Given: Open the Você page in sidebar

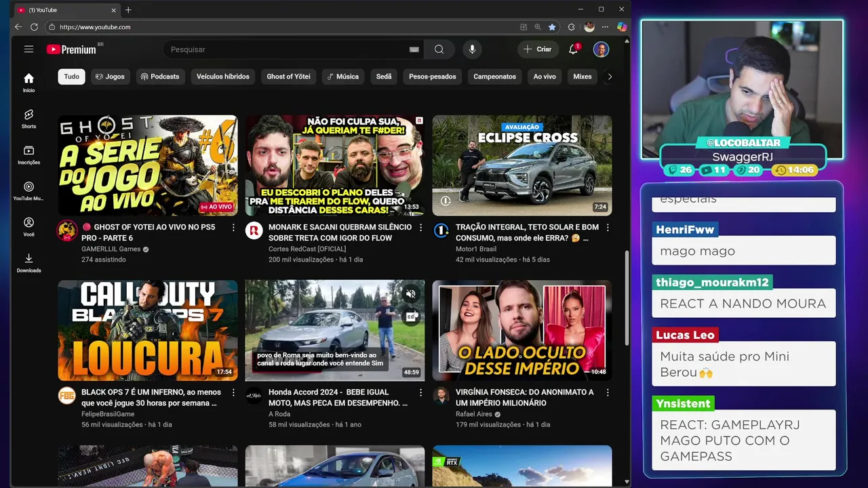Looking at the screenshot, I should tap(28, 226).
